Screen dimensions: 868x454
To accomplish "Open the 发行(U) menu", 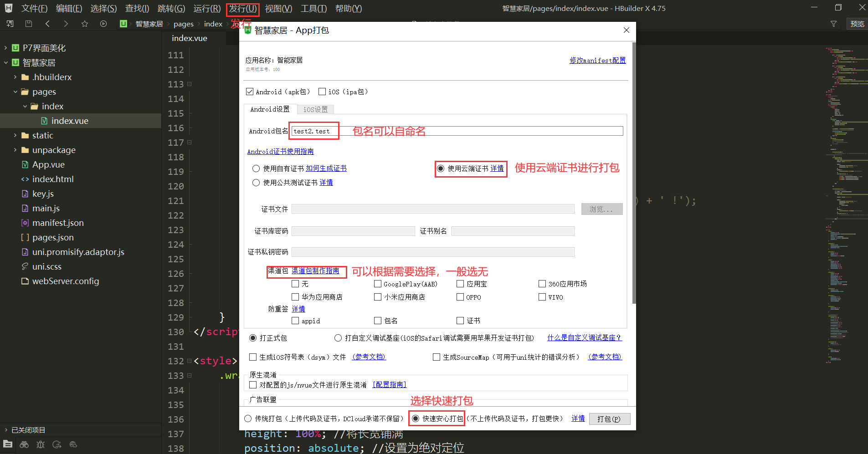I will [242, 9].
